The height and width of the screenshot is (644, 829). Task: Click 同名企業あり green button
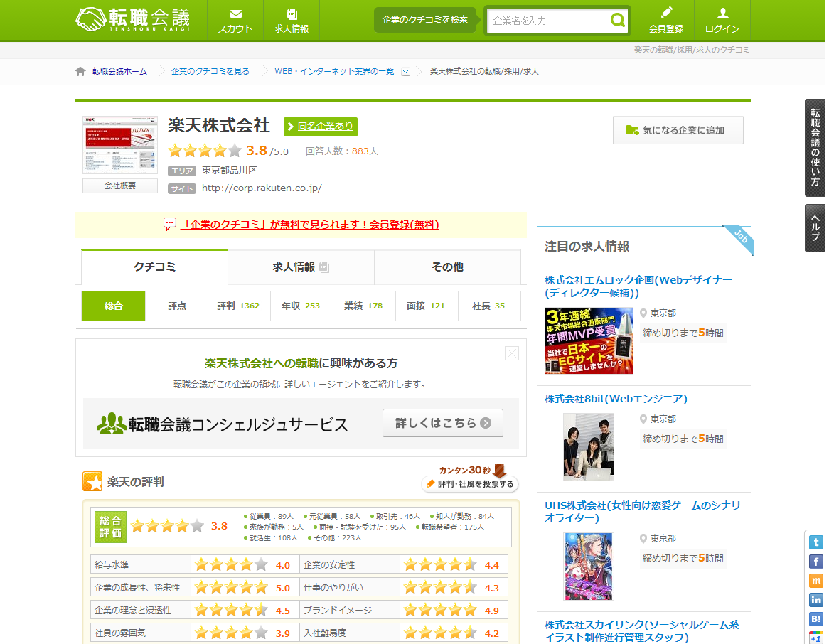[x=321, y=127]
